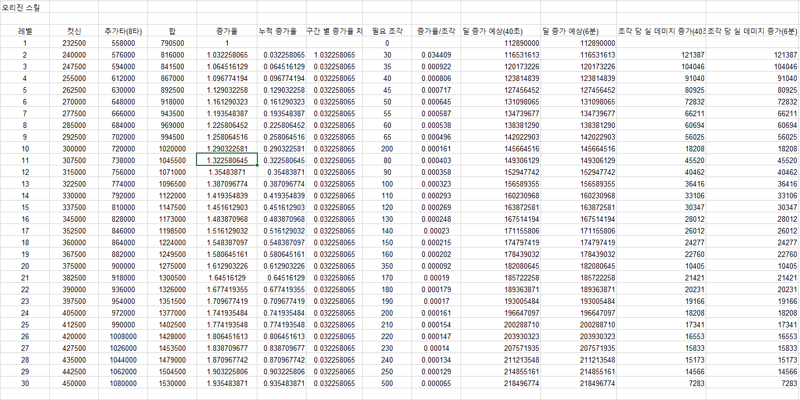Image resolution: width=800 pixels, height=400 pixels.
Task: Click the cell showing 300000
Action: point(74,148)
